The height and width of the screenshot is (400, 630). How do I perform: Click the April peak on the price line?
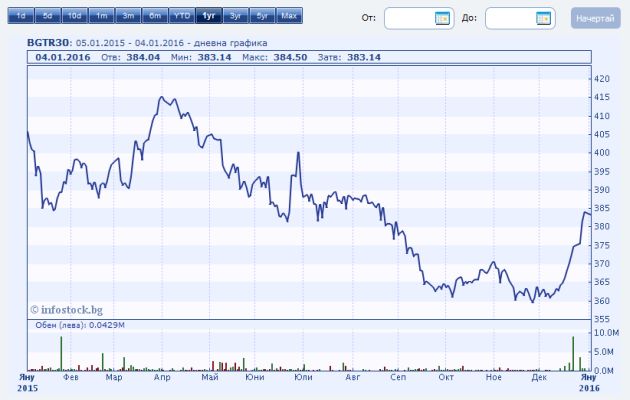click(161, 98)
